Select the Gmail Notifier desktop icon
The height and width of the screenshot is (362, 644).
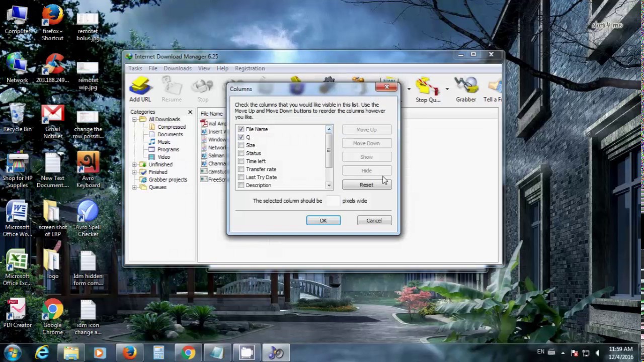[53, 122]
